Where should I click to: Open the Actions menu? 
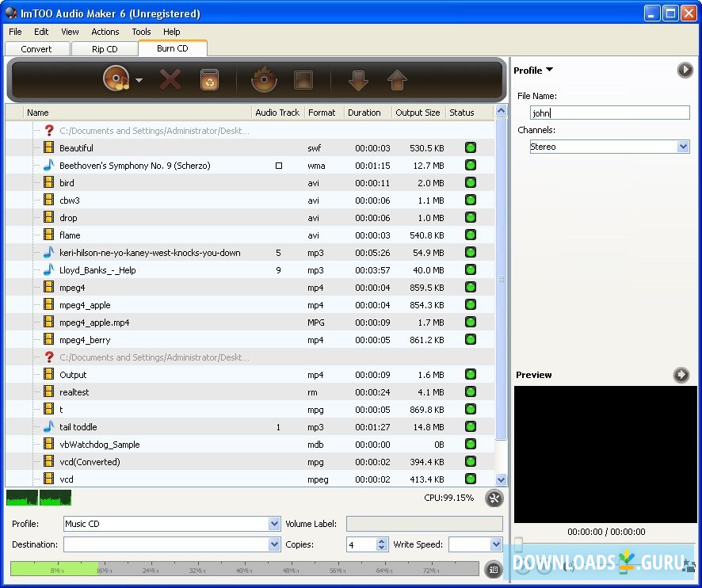[x=105, y=32]
